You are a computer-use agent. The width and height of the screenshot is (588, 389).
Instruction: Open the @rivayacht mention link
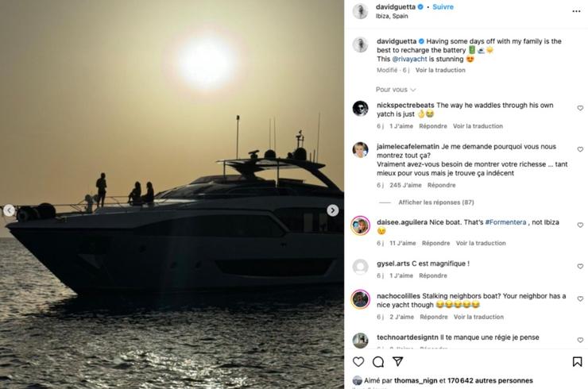tap(409, 59)
